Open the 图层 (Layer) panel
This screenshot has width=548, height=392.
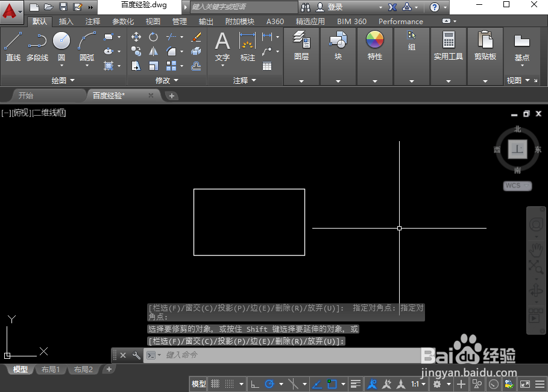[301, 46]
